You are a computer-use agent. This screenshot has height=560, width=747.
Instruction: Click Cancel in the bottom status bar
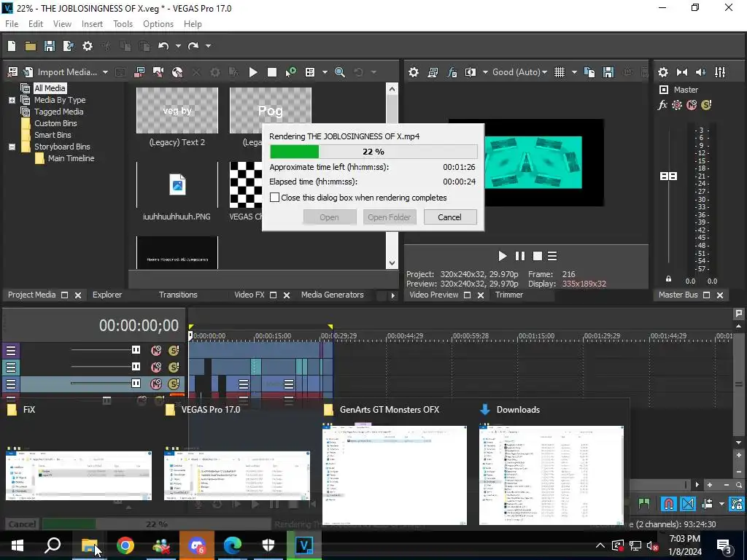pos(22,524)
